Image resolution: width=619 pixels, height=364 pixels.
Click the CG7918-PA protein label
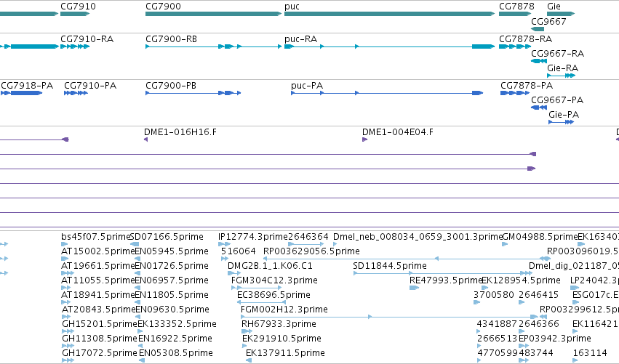point(27,86)
